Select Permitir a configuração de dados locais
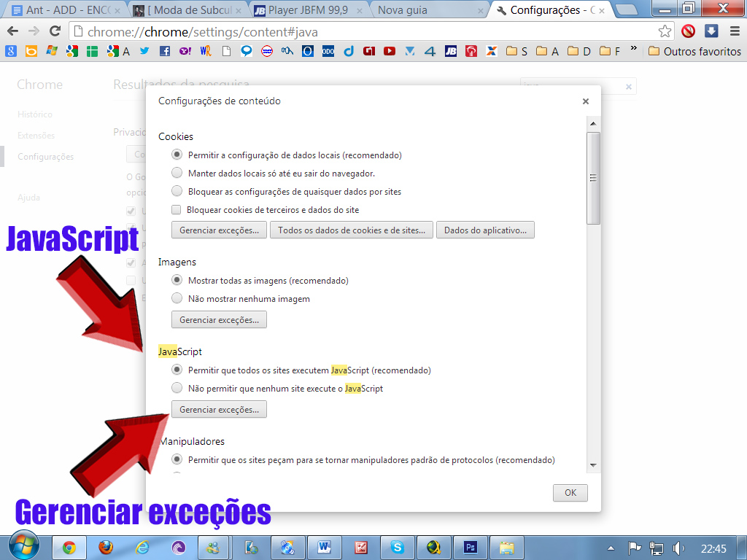Image resolution: width=747 pixels, height=560 pixels. coord(177,155)
